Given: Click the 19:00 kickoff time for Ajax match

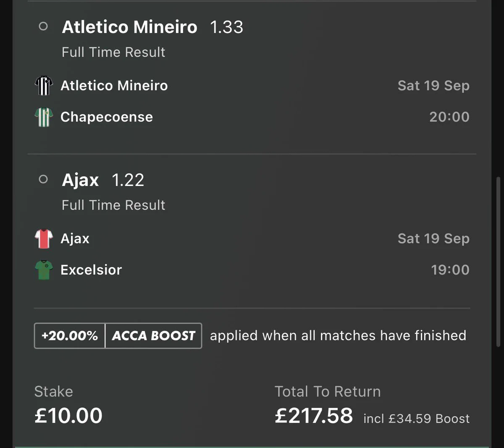Looking at the screenshot, I should point(450,270).
